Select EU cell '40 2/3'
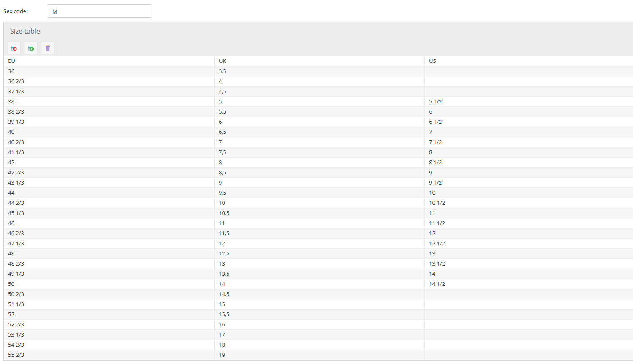Screen dimensions: 633x364 (109, 142)
